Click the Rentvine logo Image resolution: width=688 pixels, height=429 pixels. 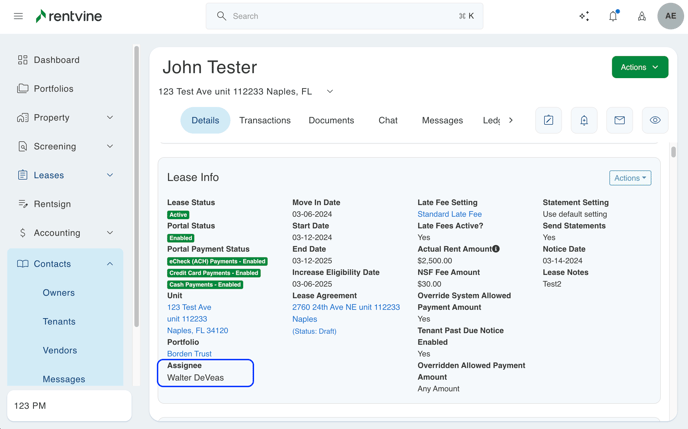click(68, 16)
